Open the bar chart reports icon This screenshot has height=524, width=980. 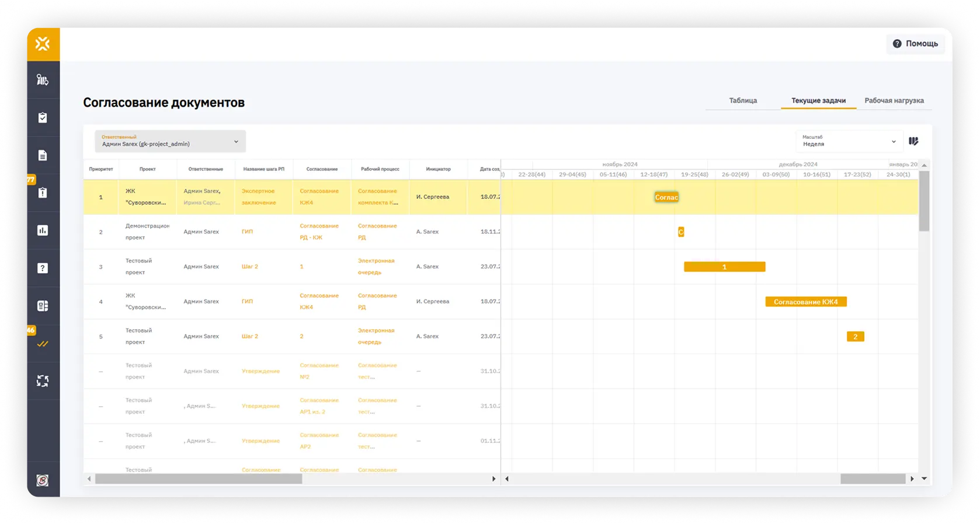(43, 230)
